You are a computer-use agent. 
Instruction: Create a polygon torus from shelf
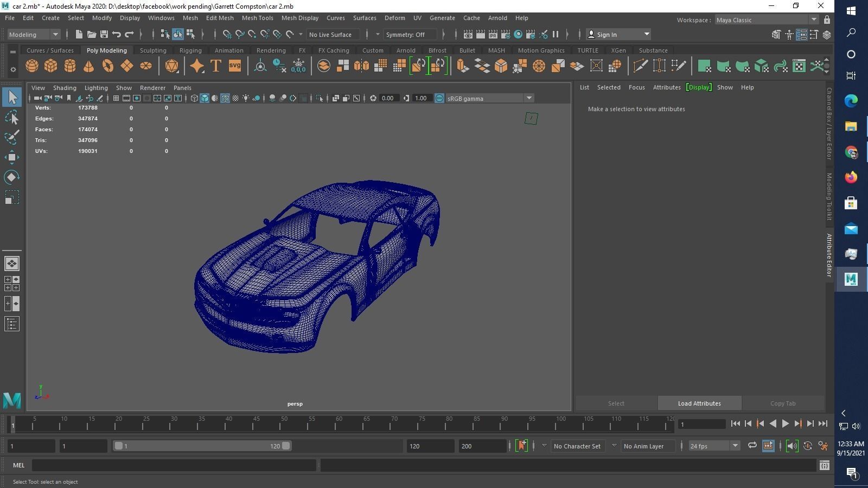108,66
